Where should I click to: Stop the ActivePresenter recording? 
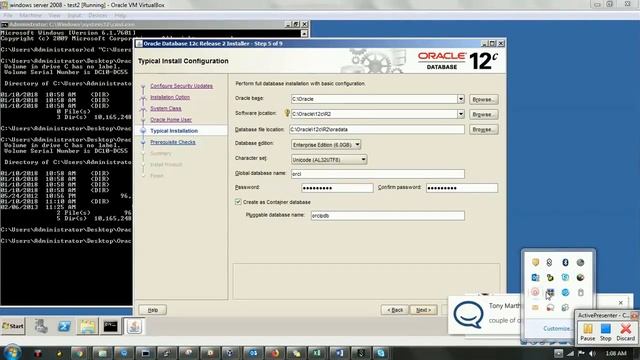tap(606, 332)
